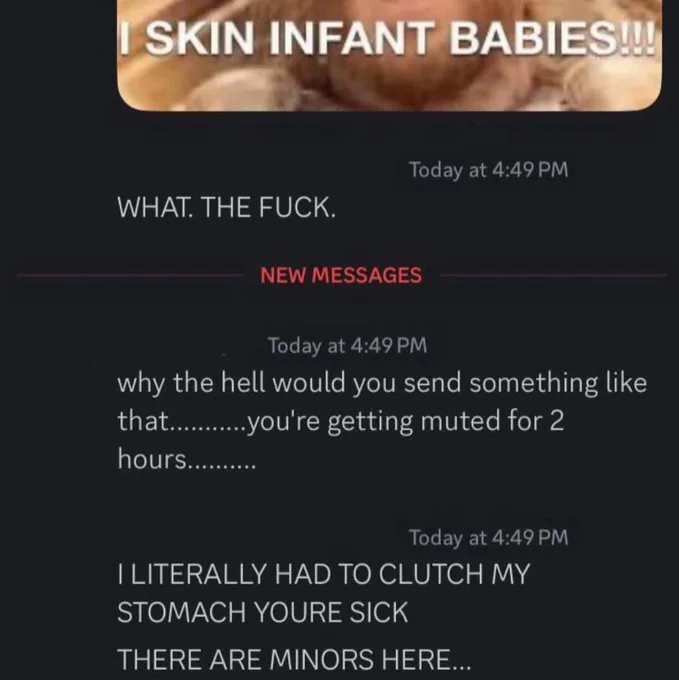Select line "why the hell would you send something like"

coord(382,383)
